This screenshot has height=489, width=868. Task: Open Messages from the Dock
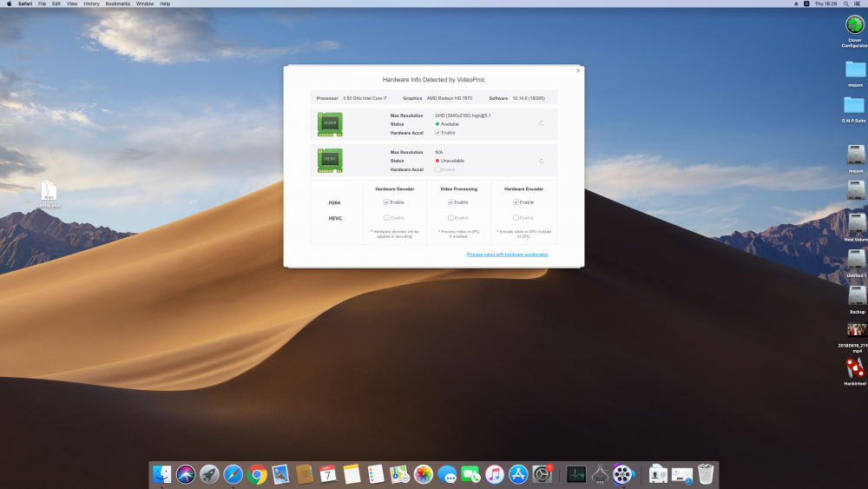pyautogui.click(x=447, y=474)
